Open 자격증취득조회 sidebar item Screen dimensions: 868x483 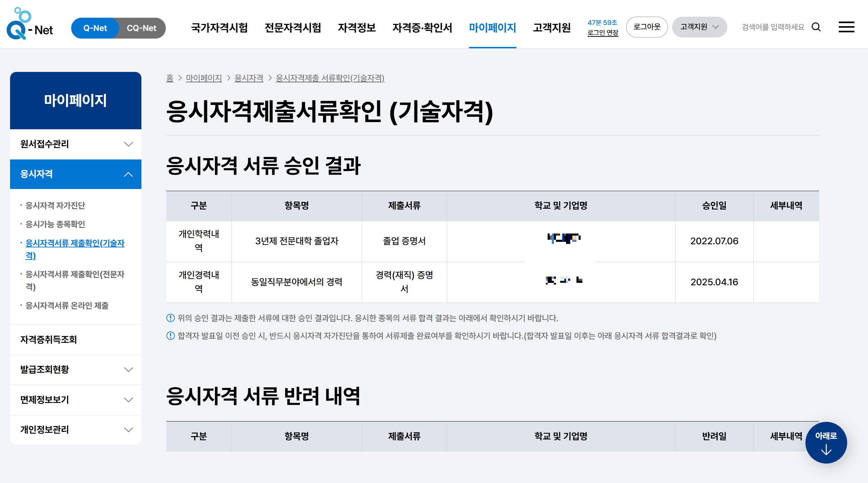(x=49, y=339)
